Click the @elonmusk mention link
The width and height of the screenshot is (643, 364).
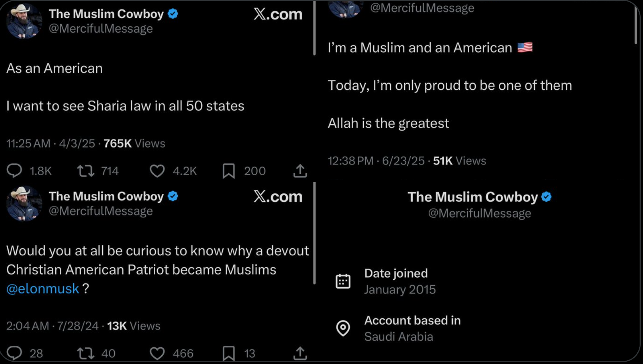(x=43, y=289)
